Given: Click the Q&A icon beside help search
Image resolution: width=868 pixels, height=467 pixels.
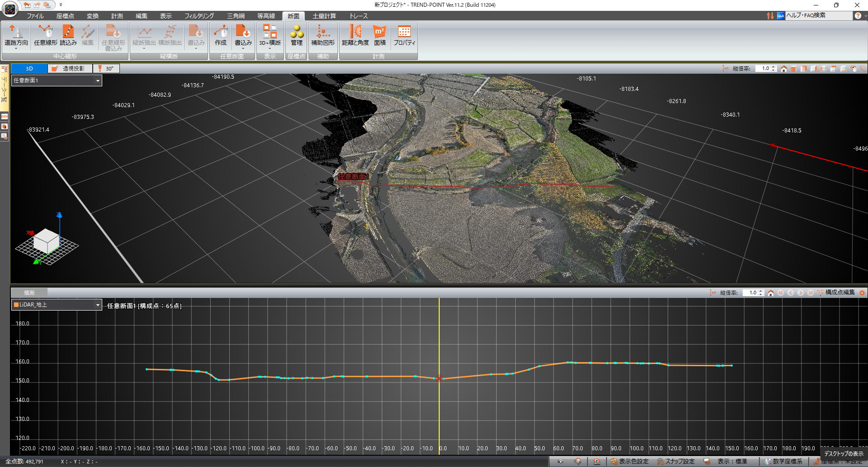Looking at the screenshot, I should (780, 16).
